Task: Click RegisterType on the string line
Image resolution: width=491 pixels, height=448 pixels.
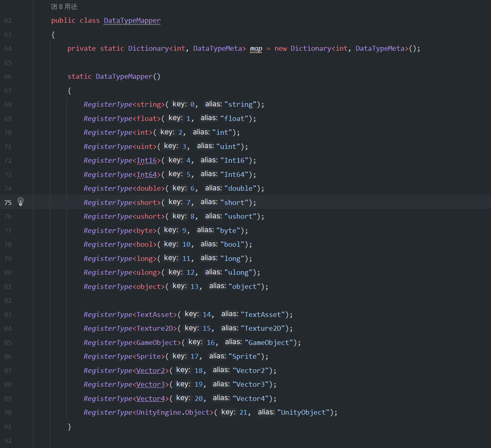Action: tap(108, 104)
